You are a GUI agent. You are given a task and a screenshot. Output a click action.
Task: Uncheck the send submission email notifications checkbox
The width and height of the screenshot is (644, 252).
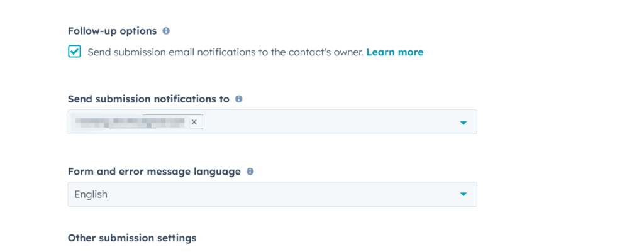75,52
